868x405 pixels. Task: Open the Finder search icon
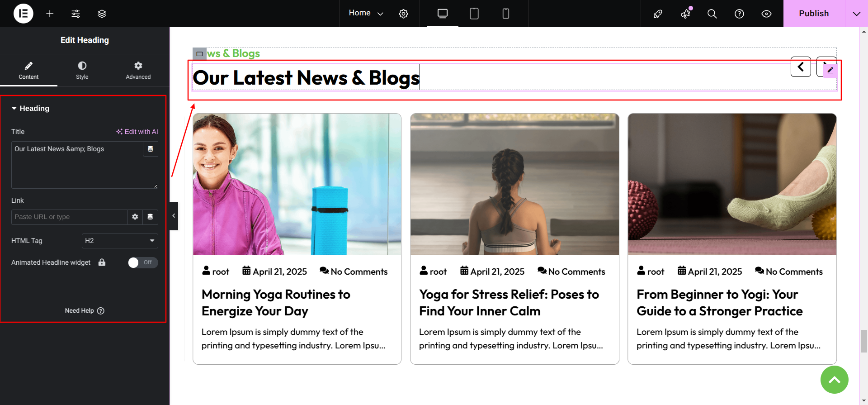point(712,14)
